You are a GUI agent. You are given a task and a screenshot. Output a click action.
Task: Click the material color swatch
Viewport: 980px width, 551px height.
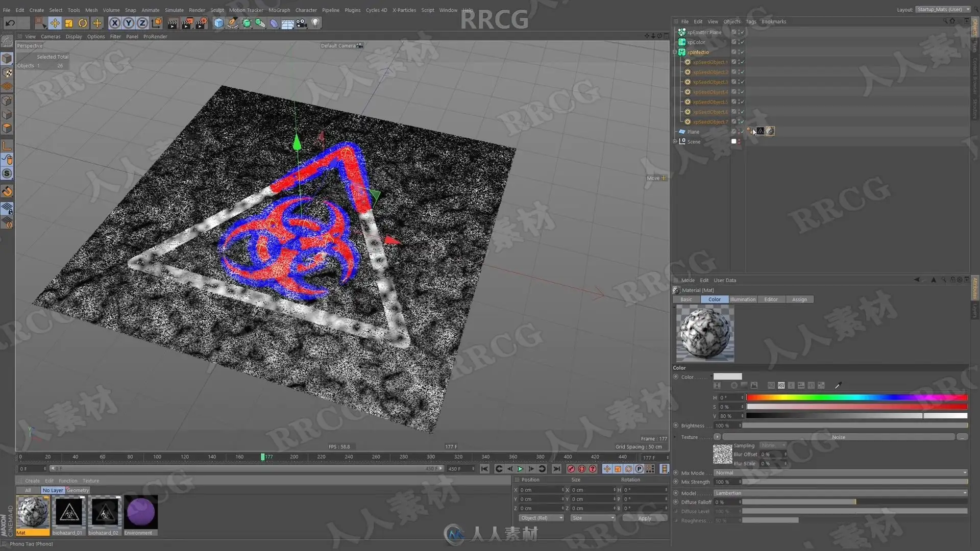(x=727, y=377)
